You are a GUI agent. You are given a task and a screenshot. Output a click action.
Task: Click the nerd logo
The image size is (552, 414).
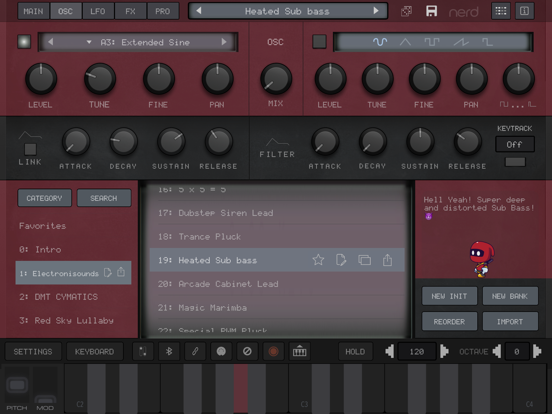(464, 13)
